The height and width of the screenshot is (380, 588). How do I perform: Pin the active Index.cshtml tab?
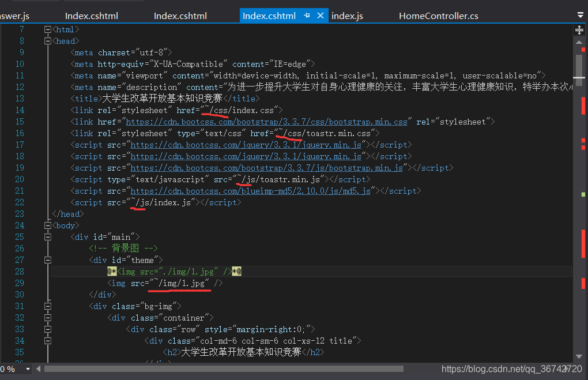pyautogui.click(x=307, y=16)
